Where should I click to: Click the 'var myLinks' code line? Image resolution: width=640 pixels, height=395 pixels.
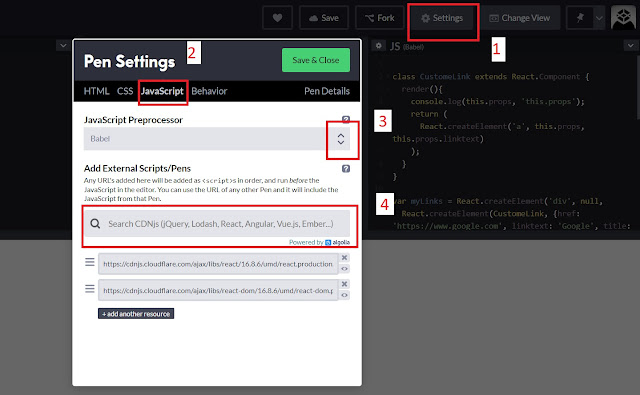click(498, 201)
